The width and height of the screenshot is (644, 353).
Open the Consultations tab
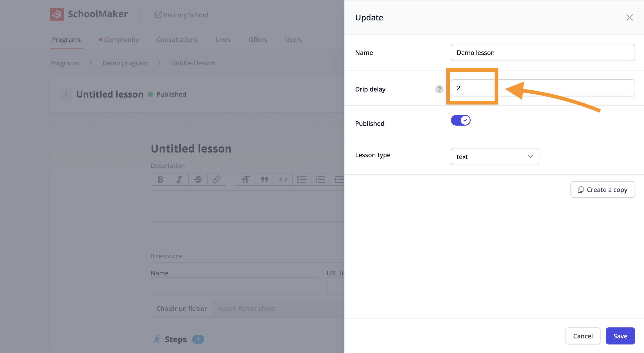point(177,39)
